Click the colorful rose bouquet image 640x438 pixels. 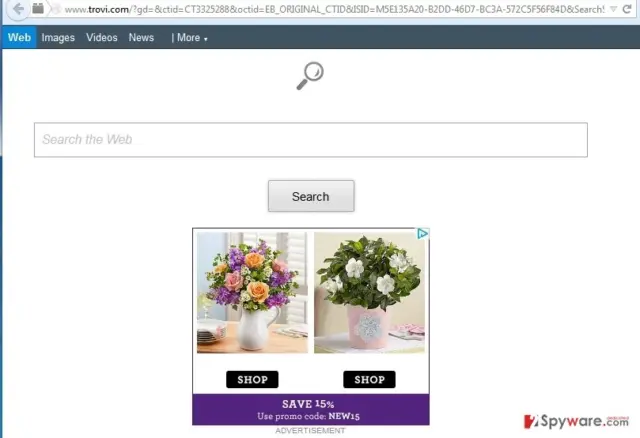[252, 292]
